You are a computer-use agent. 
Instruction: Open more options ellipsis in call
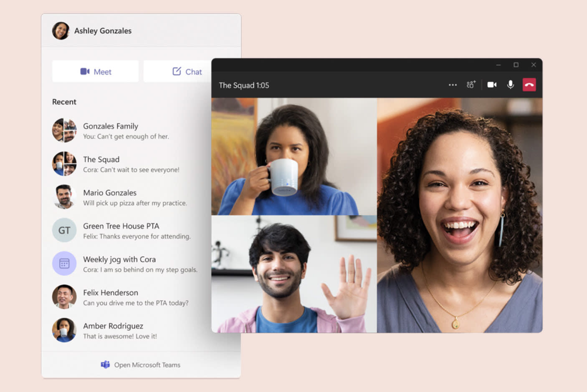453,85
